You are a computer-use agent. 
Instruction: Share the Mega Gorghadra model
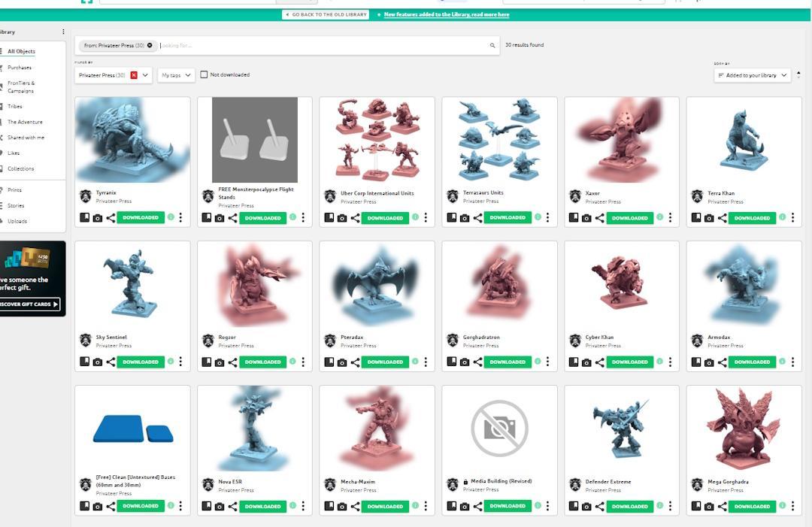[x=722, y=507]
